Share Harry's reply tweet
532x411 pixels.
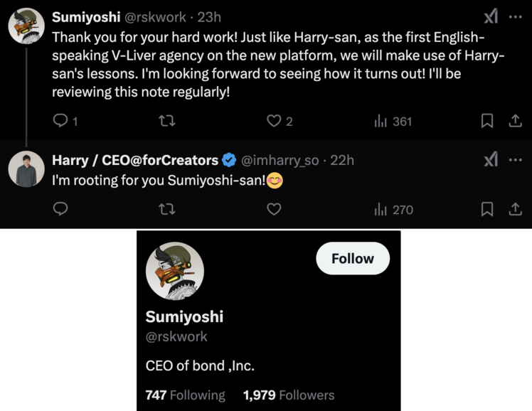click(515, 209)
